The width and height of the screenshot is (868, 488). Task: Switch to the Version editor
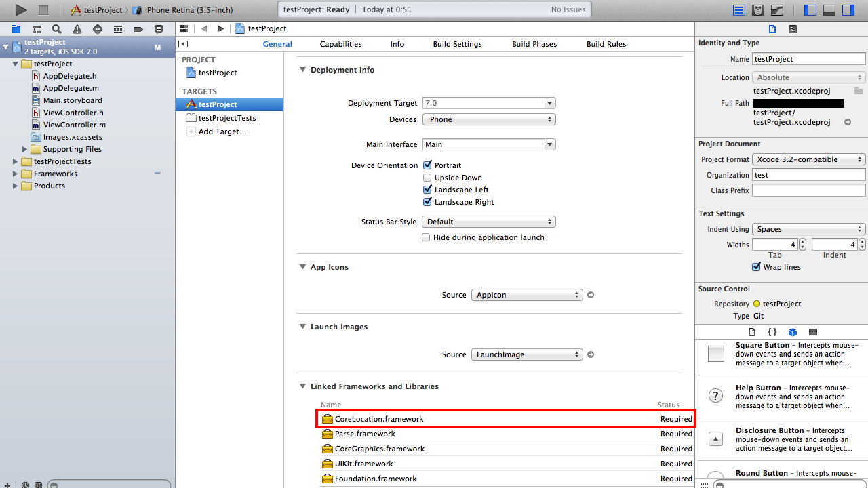point(778,10)
